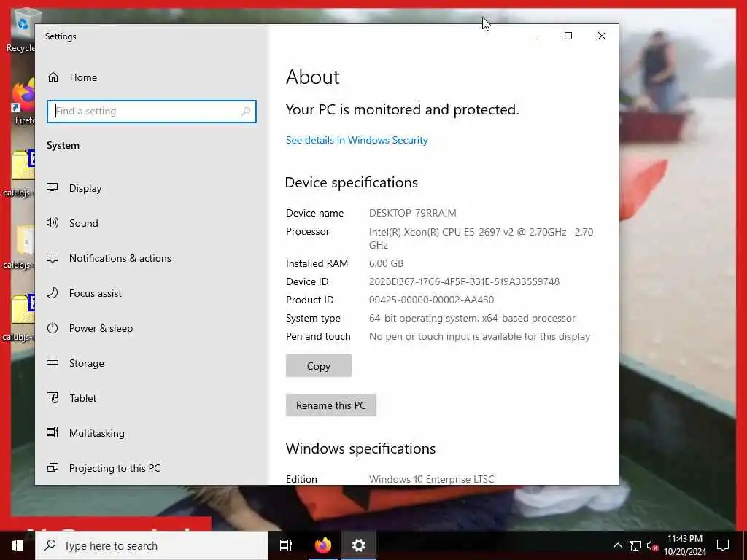The height and width of the screenshot is (560, 747).
Task: Click the Notifications icon in sidebar
Action: 53,257
